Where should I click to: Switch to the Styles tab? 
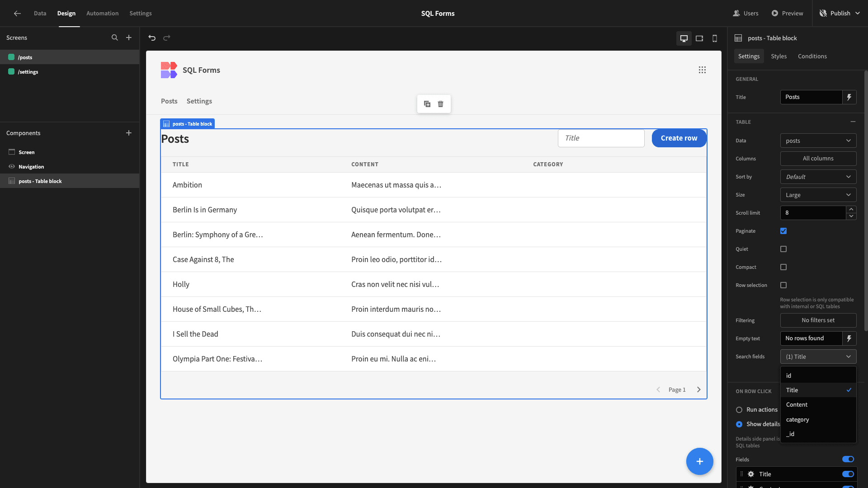pos(778,56)
